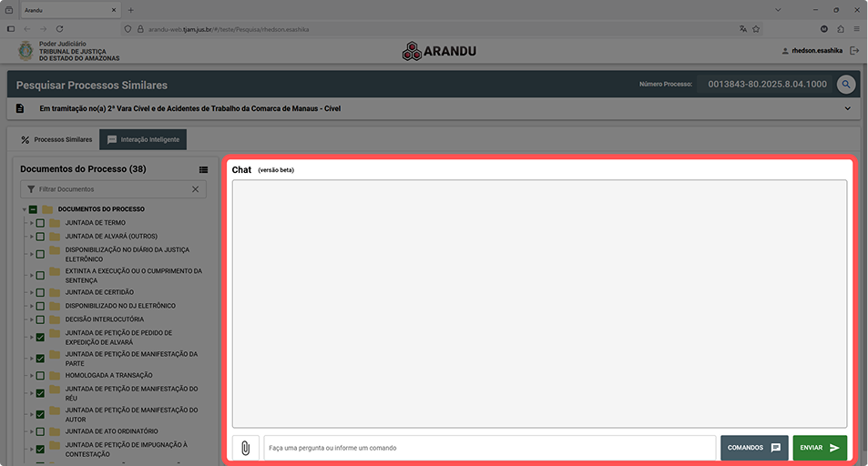Reload the page in browser
868x466 pixels.
60,29
